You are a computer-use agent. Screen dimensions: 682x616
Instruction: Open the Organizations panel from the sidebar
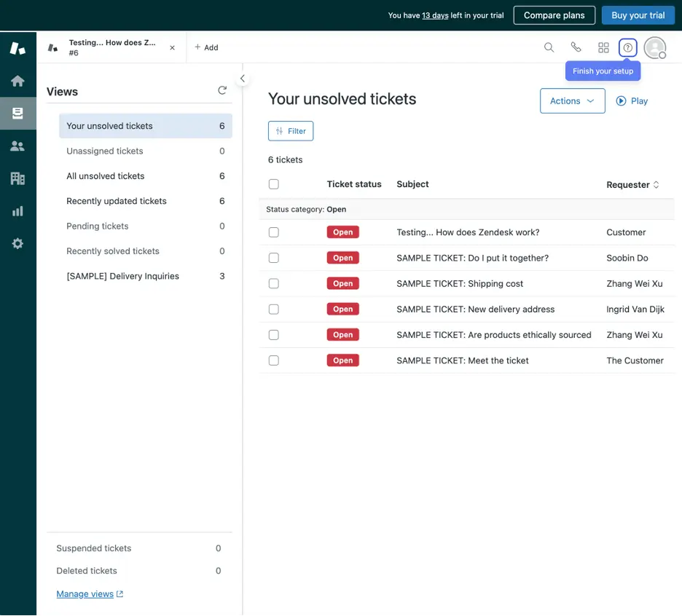coord(17,178)
